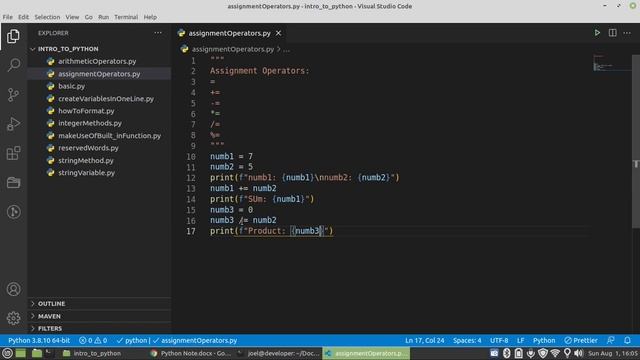Viewport: 640px width, 360px height.
Task: Open the Explorer view in activity bar
Action: (13, 36)
